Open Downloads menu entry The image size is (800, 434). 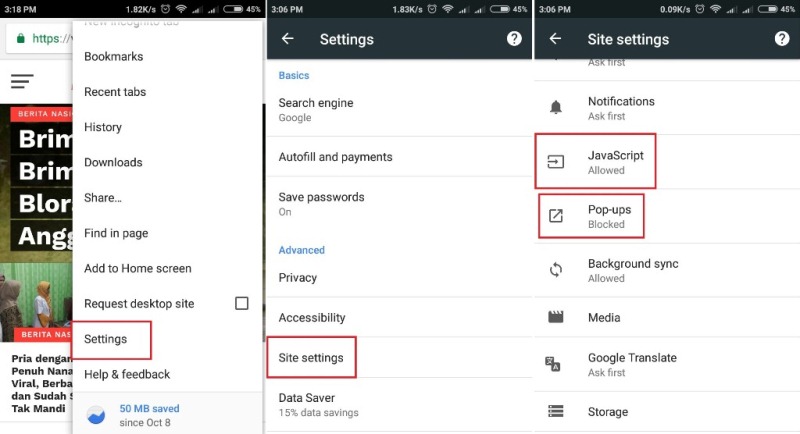coord(167,162)
